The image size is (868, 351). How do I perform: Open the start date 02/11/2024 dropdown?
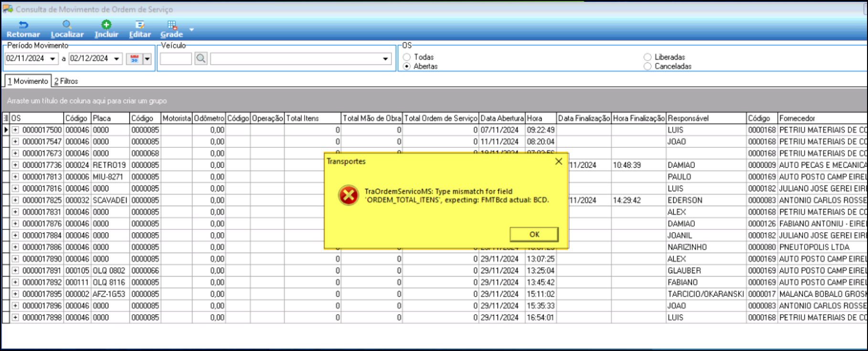53,59
